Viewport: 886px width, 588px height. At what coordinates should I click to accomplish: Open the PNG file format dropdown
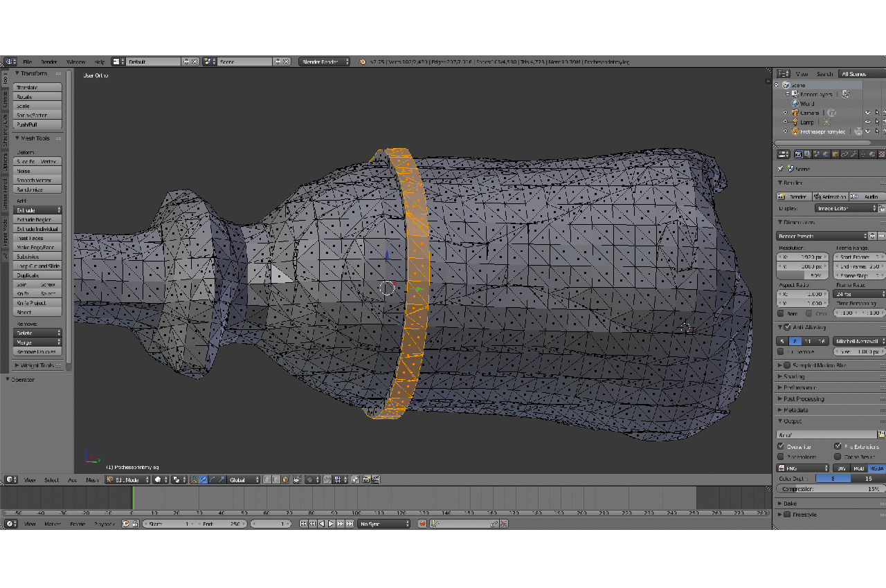point(802,468)
